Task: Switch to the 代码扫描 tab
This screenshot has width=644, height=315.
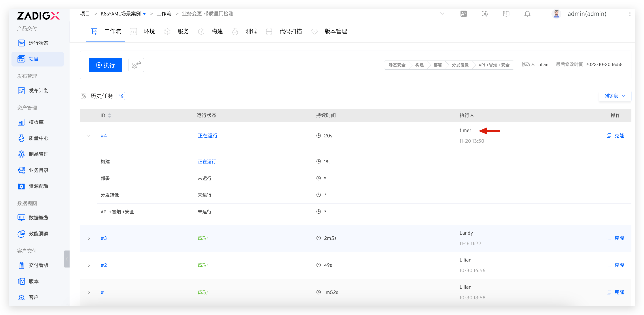Action: tap(290, 31)
